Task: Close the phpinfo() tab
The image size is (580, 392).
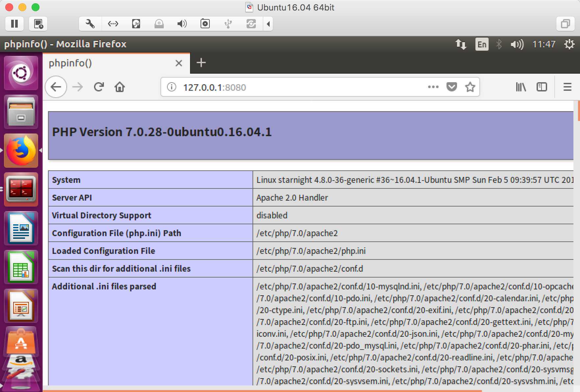Action: coord(179,63)
